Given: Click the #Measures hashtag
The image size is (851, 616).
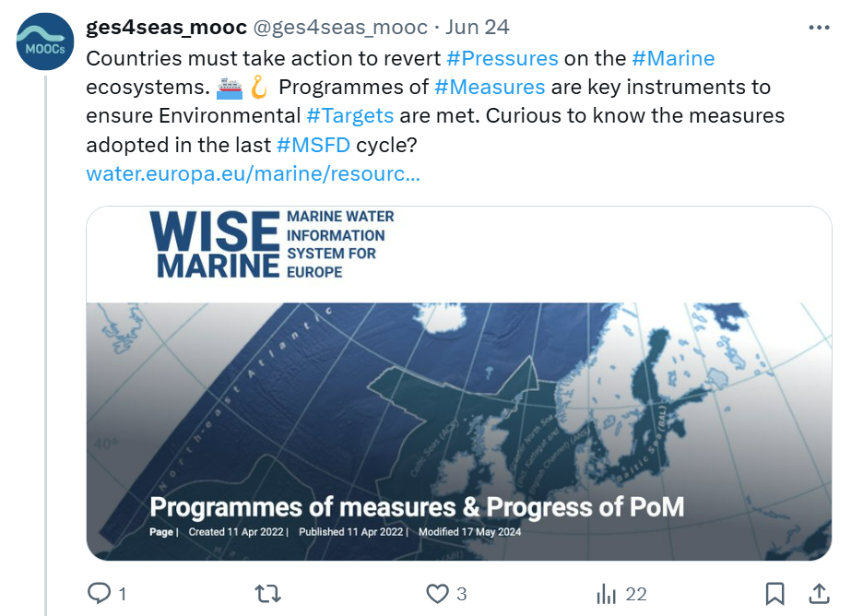Looking at the screenshot, I should [x=490, y=88].
